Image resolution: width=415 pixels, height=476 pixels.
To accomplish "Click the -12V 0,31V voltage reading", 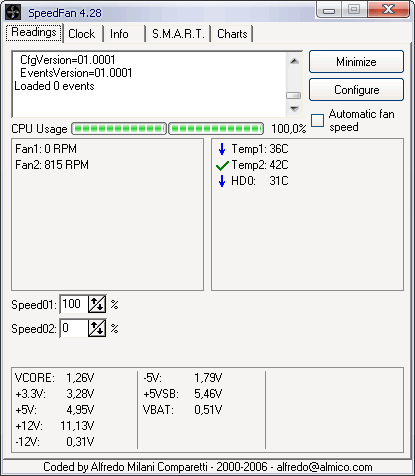I will pos(55,442).
